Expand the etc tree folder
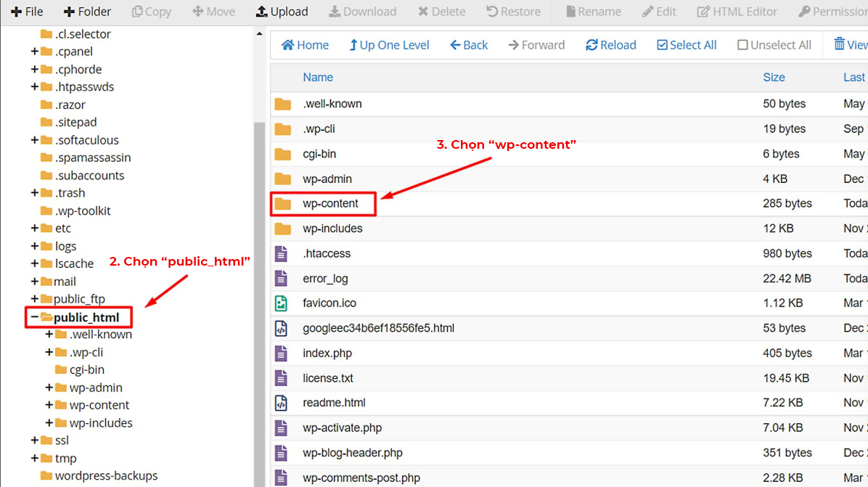This screenshot has height=487, width=868. tap(34, 228)
